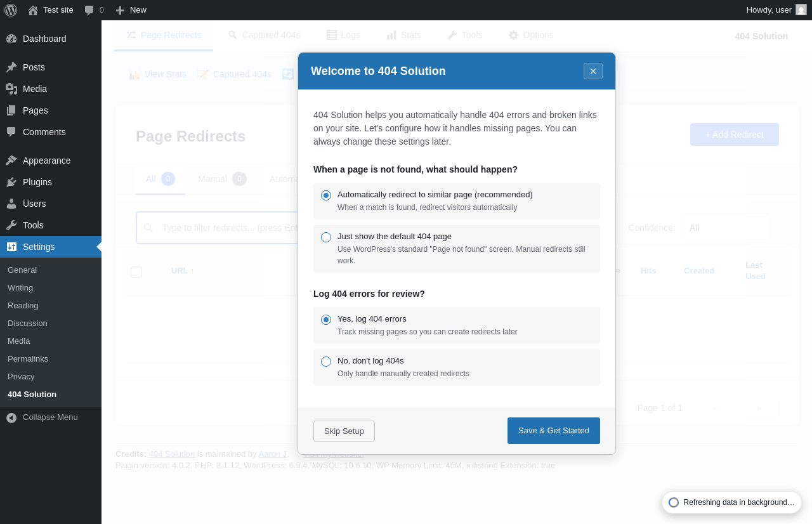Image resolution: width=812 pixels, height=524 pixels.
Task: Click the 404 Solution title right of the tabs
Action: [x=761, y=36]
